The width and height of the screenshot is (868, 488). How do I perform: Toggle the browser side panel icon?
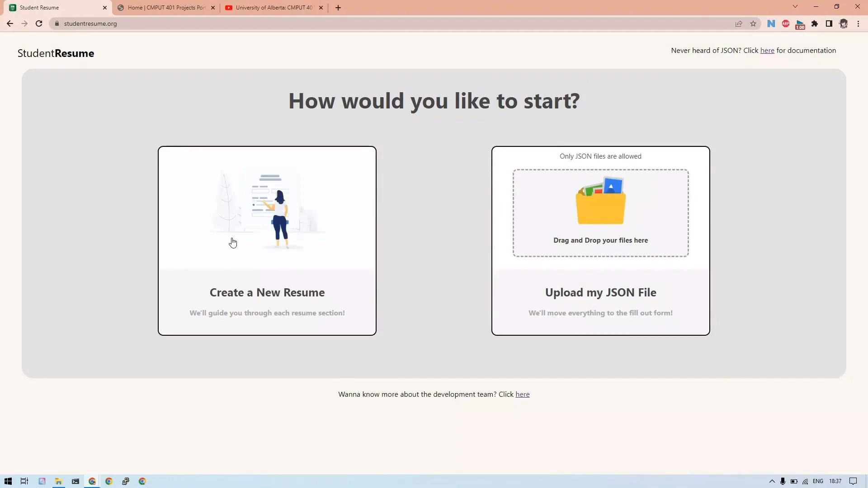tap(829, 23)
